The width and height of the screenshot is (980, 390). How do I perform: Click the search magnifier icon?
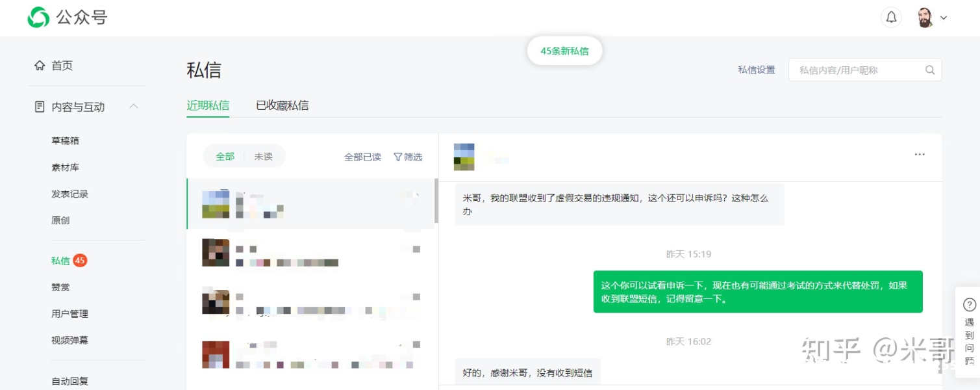click(930, 70)
